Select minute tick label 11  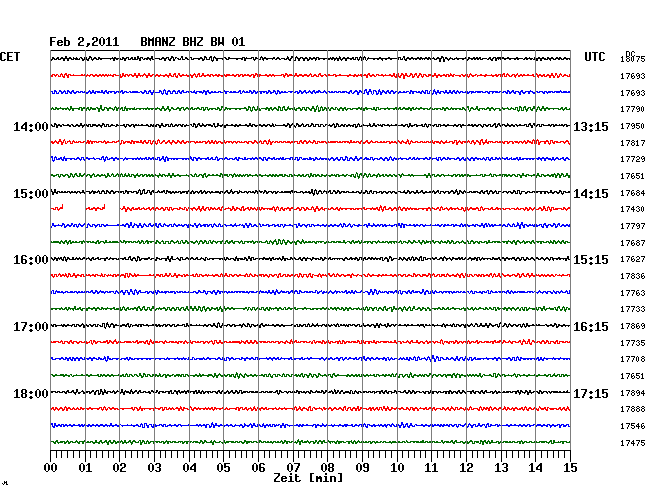[x=431, y=468]
